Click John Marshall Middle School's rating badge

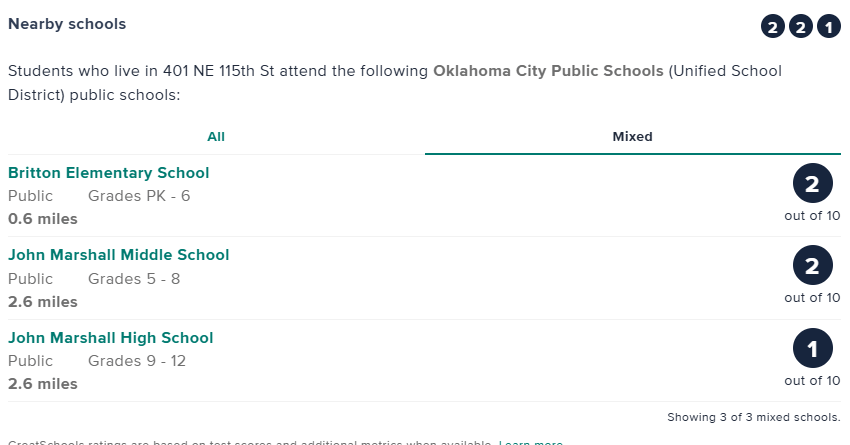coord(812,266)
